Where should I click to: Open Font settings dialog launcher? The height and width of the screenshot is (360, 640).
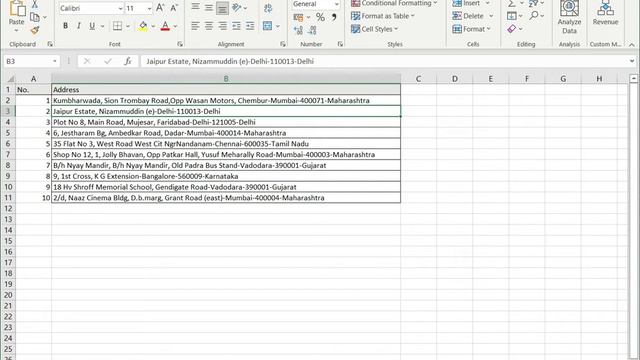click(x=180, y=44)
